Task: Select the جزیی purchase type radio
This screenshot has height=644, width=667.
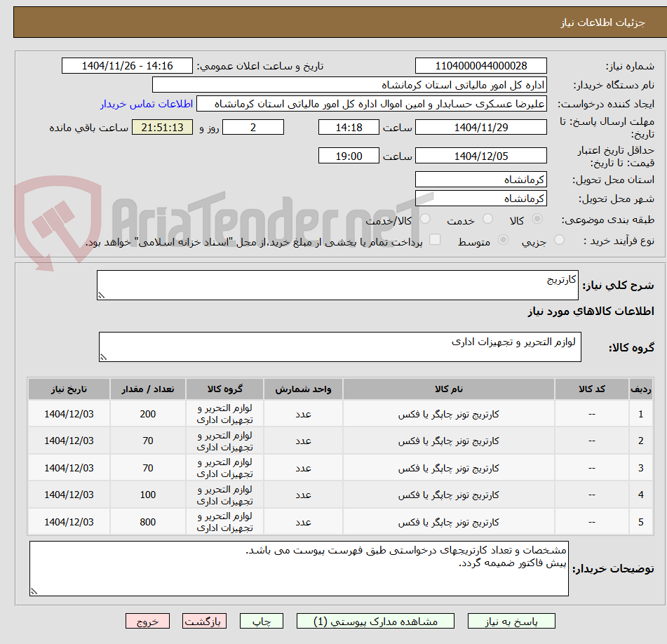Action: point(559,240)
